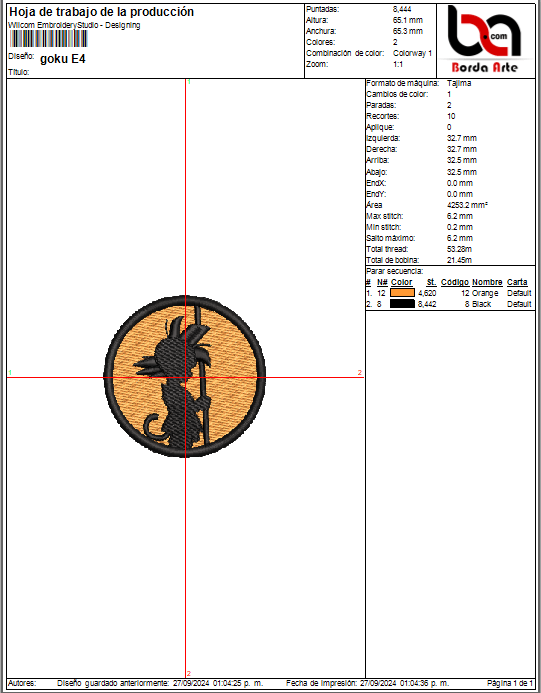Select the Orange color swatch in row 1
This screenshot has height=693, width=541.
point(402,293)
